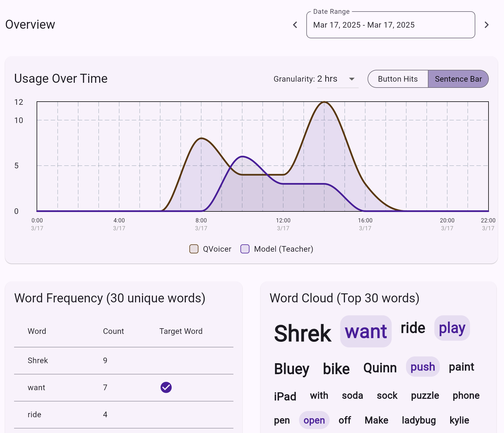The height and width of the screenshot is (433, 504).
Task: Click the want count value 7
Action: pyautogui.click(x=105, y=387)
